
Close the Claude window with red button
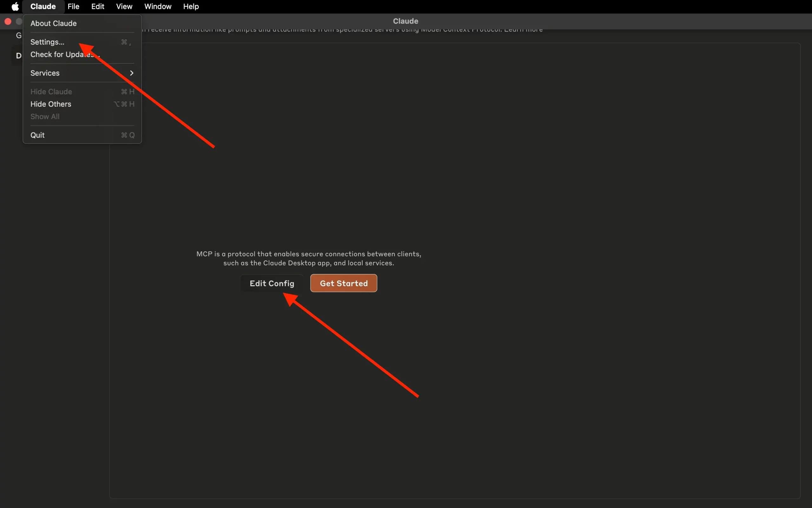pyautogui.click(x=8, y=22)
